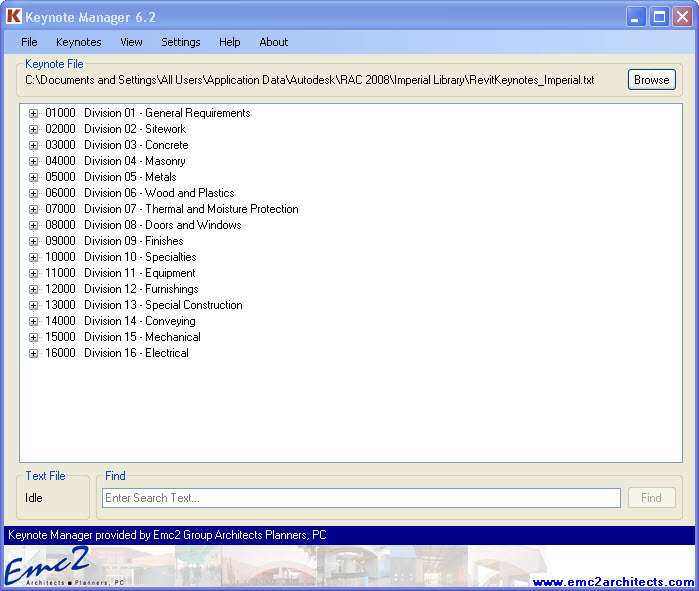The width and height of the screenshot is (699, 591).
Task: Expand the 13000 Special Construction node
Action: pos(33,305)
